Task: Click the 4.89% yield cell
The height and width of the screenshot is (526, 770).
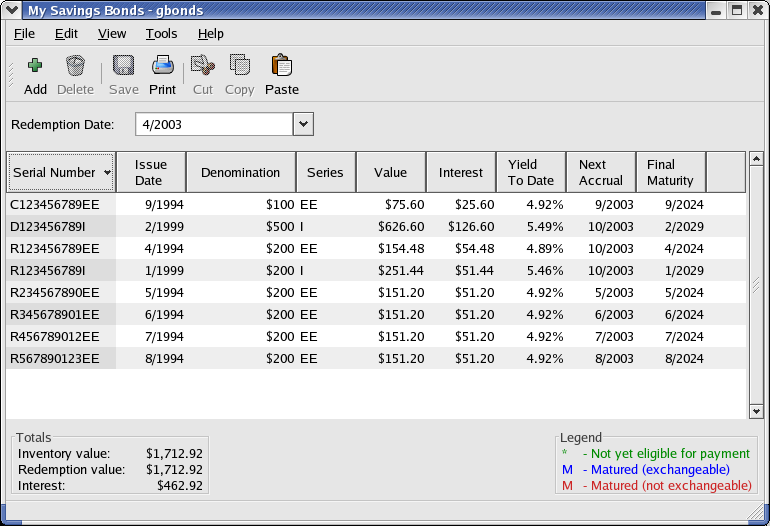Action: pos(545,249)
